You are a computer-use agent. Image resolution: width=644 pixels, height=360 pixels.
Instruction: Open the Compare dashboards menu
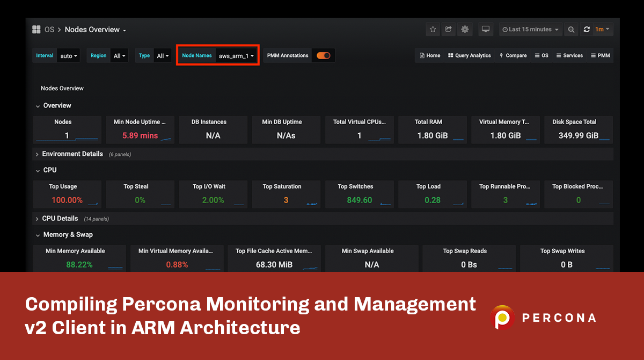pyautogui.click(x=513, y=55)
